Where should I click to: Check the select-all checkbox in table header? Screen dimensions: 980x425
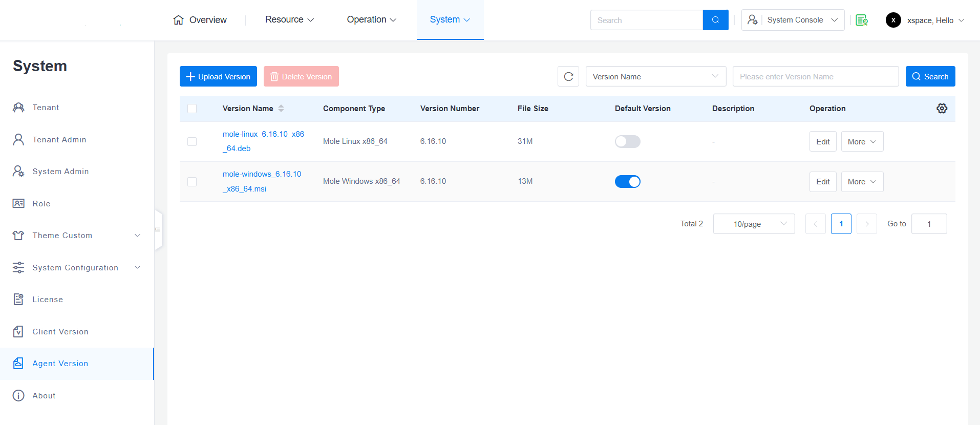click(x=192, y=109)
